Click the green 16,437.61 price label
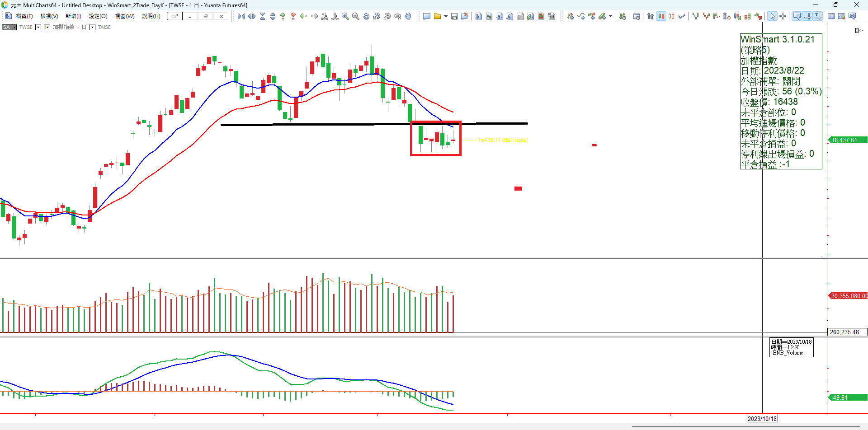 (847, 140)
